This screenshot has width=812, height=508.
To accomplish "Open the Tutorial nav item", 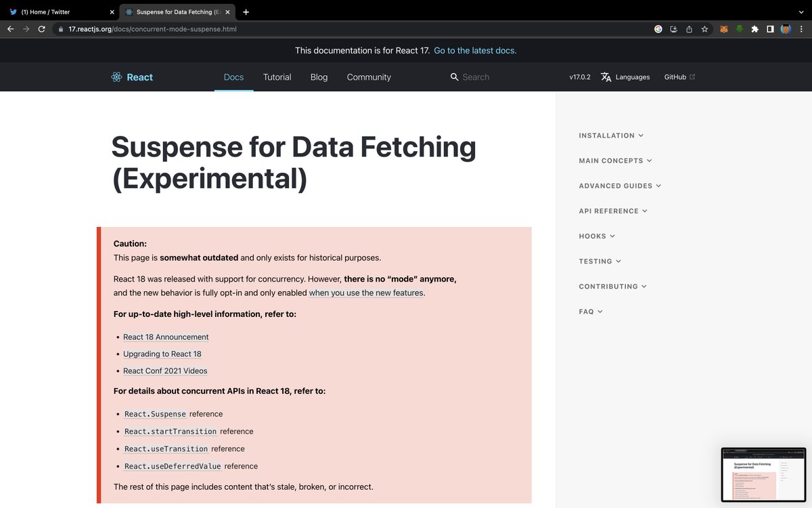I will [277, 77].
